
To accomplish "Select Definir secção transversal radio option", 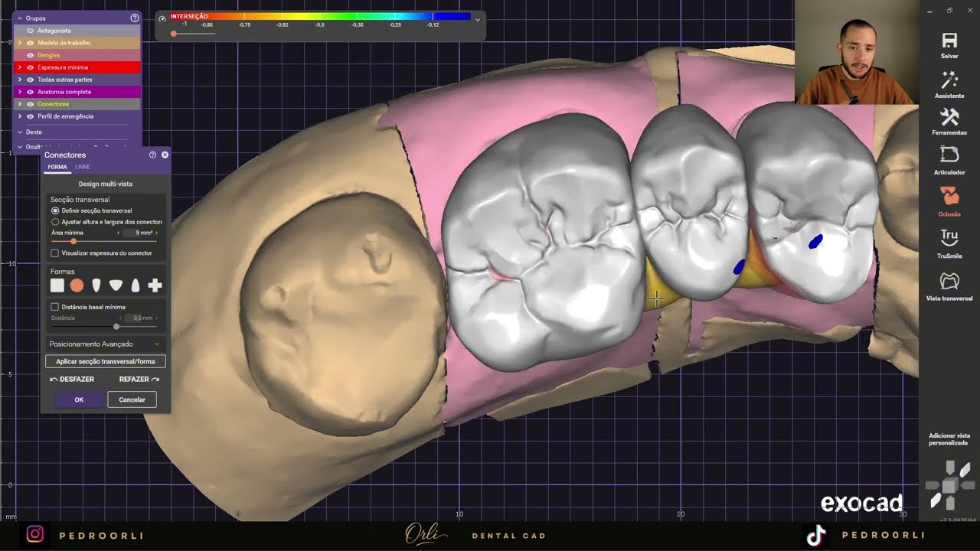I will point(55,210).
